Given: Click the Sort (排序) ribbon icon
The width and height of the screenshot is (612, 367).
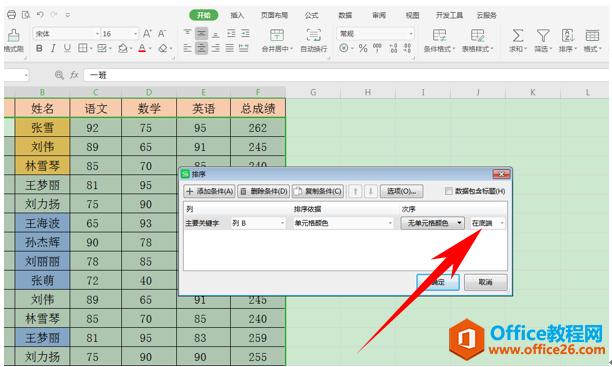Looking at the screenshot, I should point(568,36).
